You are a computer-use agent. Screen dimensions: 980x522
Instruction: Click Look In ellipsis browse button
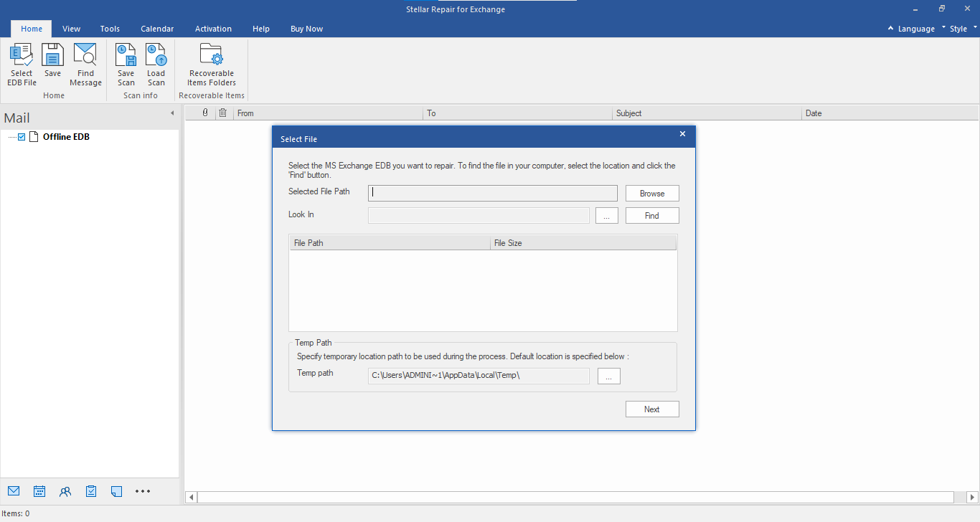606,215
